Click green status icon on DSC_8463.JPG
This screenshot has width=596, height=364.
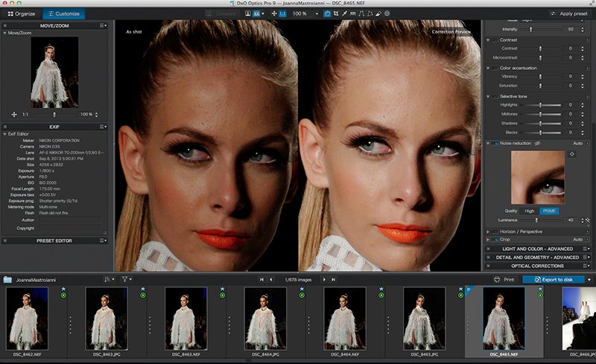pyautogui.click(x=143, y=296)
